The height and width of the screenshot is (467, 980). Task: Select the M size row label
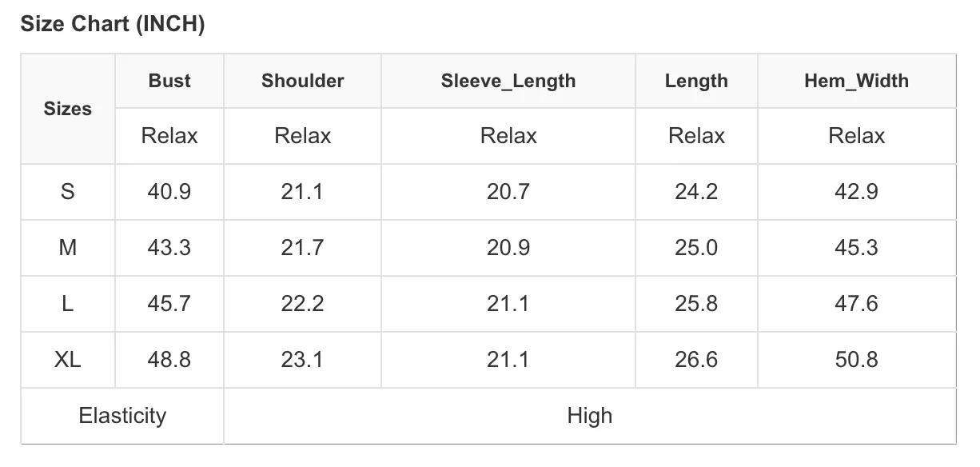(x=68, y=248)
